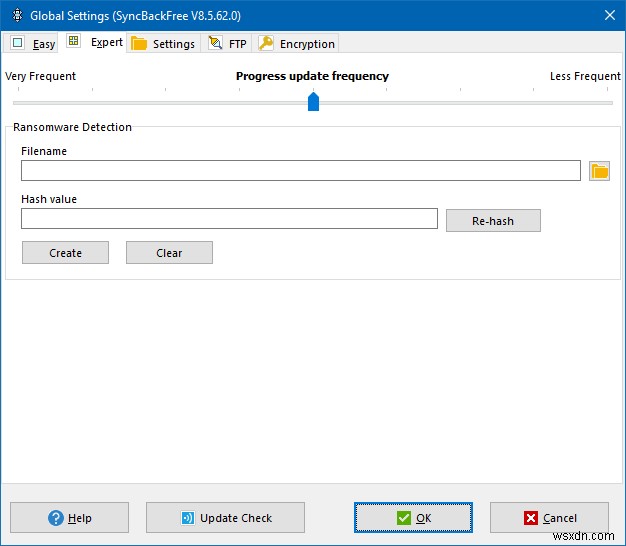Click the Ransomware Detection group label
Screen dimensions: 626x546
click(72, 127)
